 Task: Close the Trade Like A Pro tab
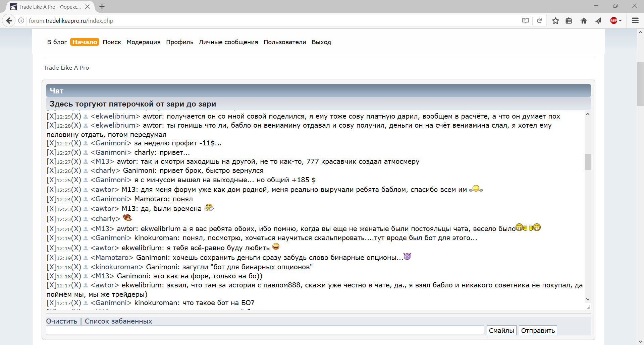[x=88, y=7]
